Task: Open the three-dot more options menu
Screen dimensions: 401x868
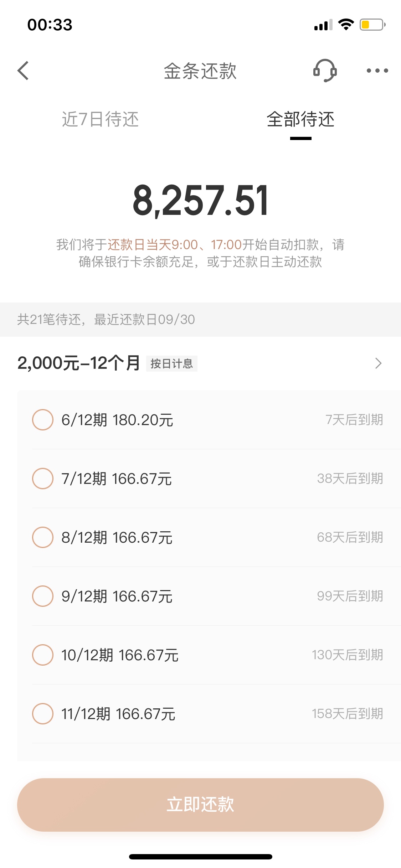Action: tap(377, 71)
